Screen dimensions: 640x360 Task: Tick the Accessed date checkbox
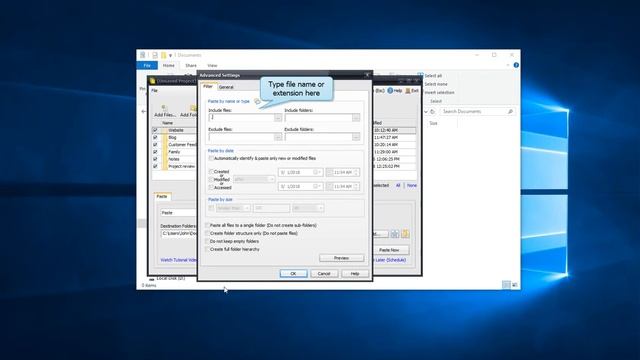tap(211, 187)
